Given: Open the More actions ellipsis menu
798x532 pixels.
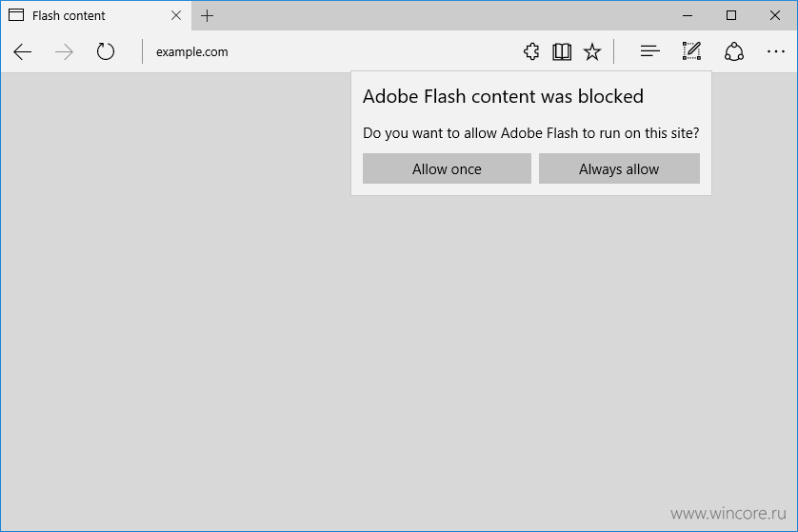Looking at the screenshot, I should coord(775,51).
